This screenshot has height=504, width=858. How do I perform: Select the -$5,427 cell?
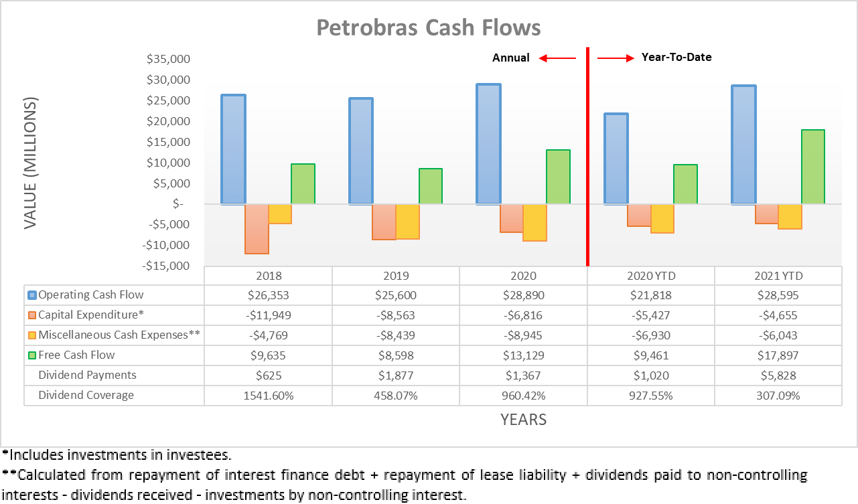pyautogui.click(x=651, y=315)
